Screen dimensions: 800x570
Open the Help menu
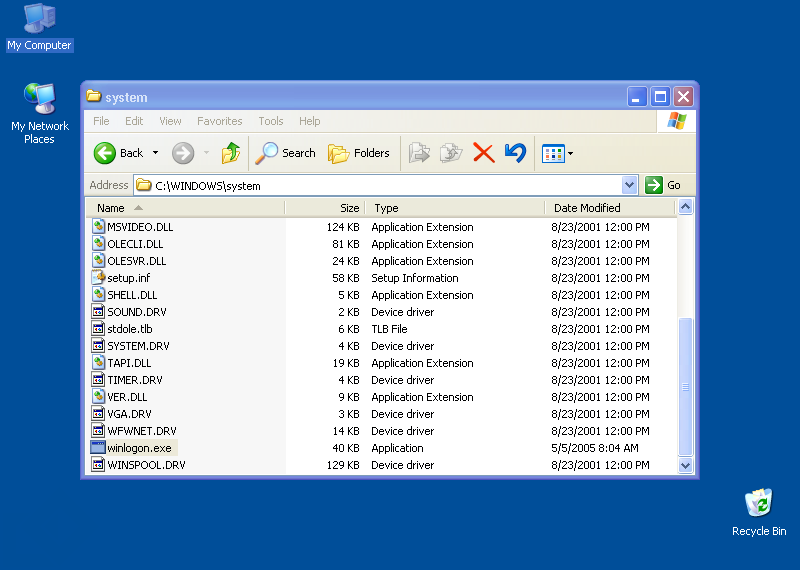(309, 121)
